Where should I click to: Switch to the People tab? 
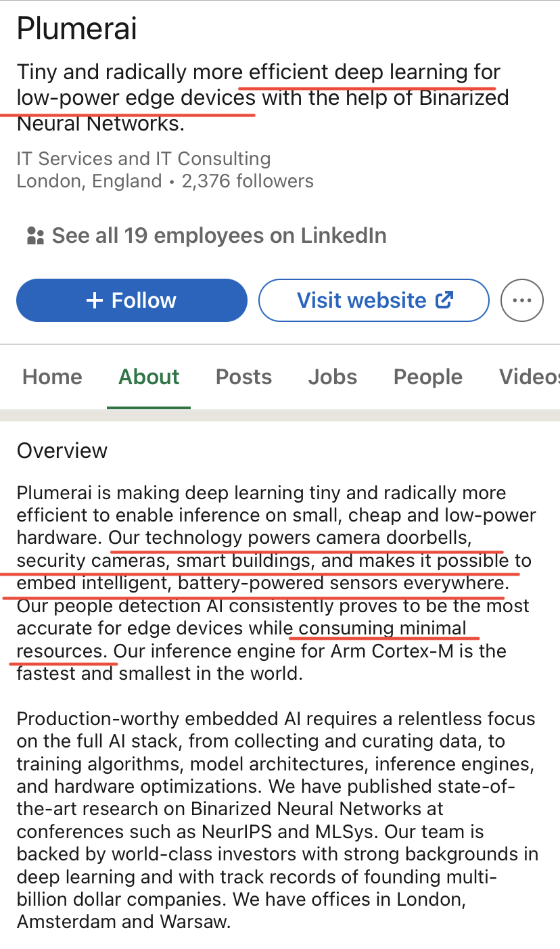(428, 377)
